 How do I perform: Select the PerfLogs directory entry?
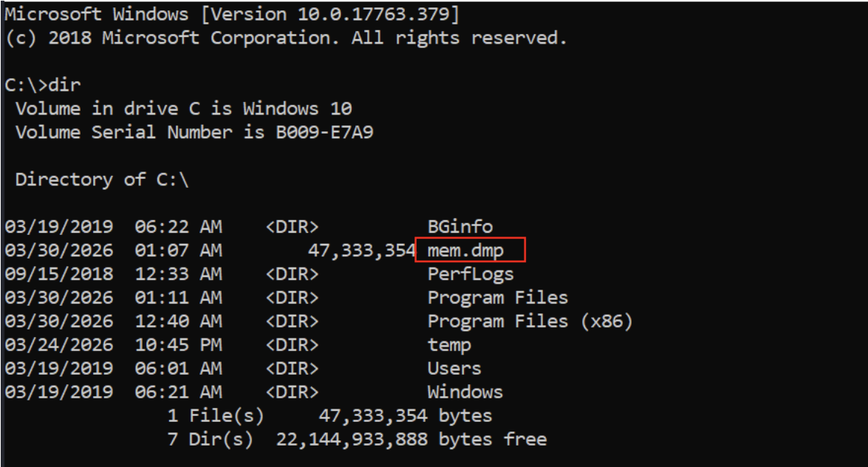click(471, 274)
